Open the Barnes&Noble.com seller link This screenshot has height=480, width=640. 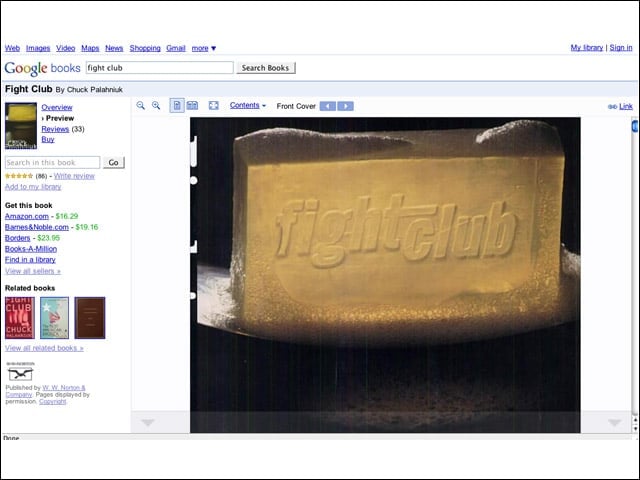pyautogui.click(x=37, y=227)
